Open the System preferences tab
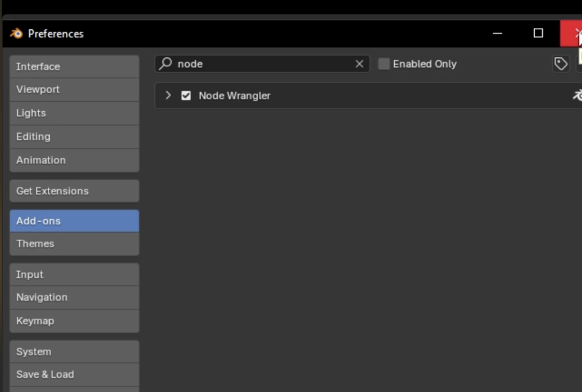 click(x=74, y=352)
